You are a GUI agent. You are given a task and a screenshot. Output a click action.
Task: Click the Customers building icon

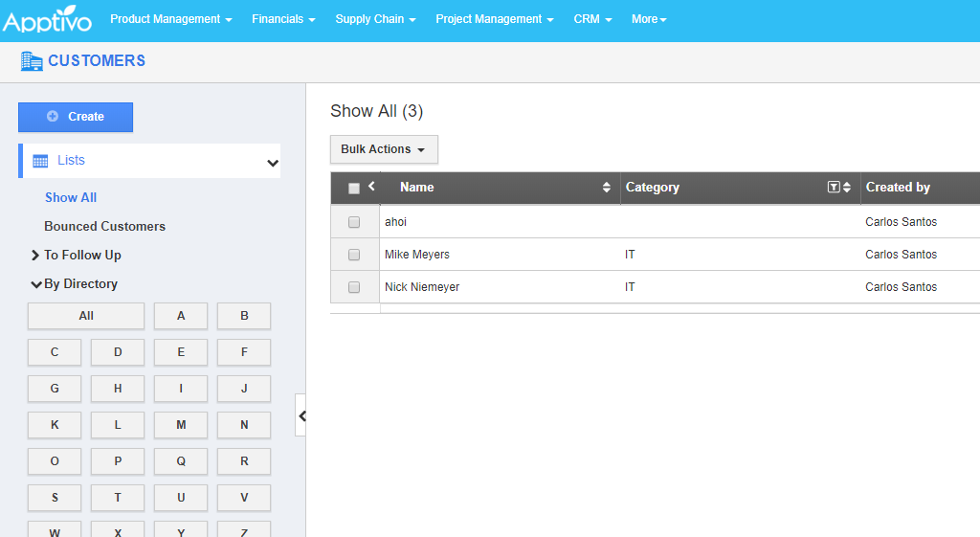coord(32,61)
